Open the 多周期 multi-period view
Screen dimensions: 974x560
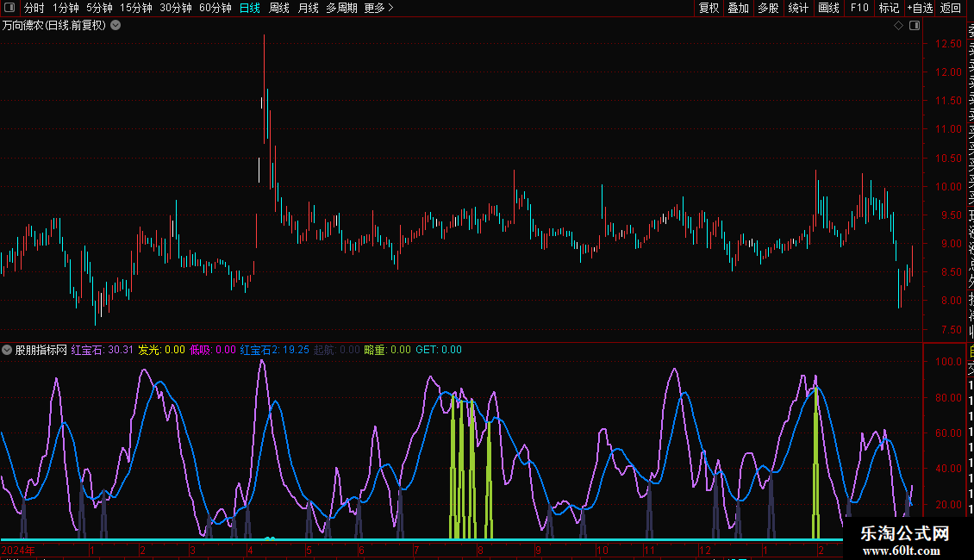tap(341, 8)
